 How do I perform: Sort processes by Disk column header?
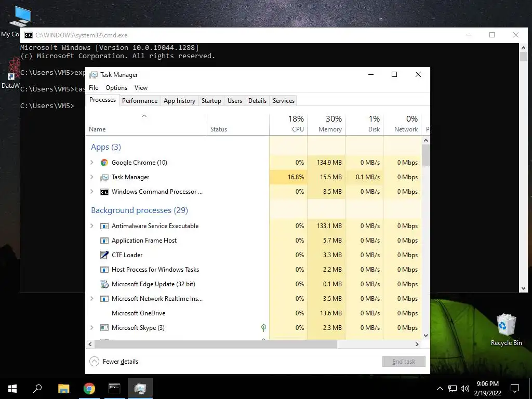point(364,124)
